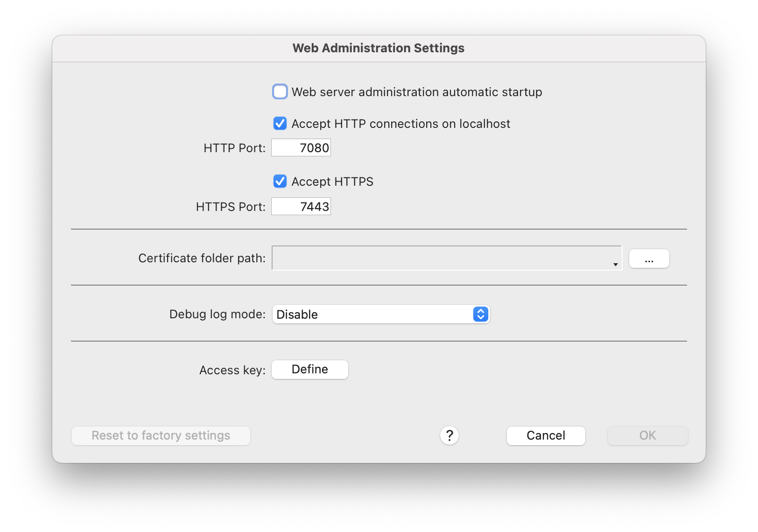
Task: Open the Debug log mode dropdown
Action: pos(381,314)
